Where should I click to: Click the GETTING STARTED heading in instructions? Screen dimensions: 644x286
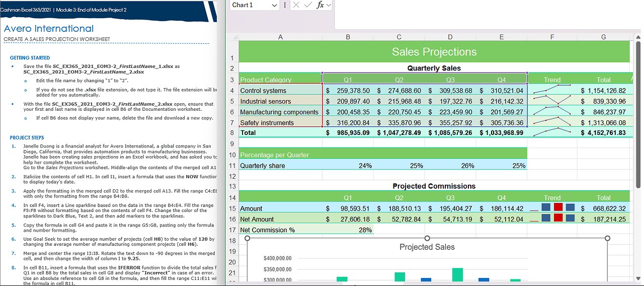point(30,58)
